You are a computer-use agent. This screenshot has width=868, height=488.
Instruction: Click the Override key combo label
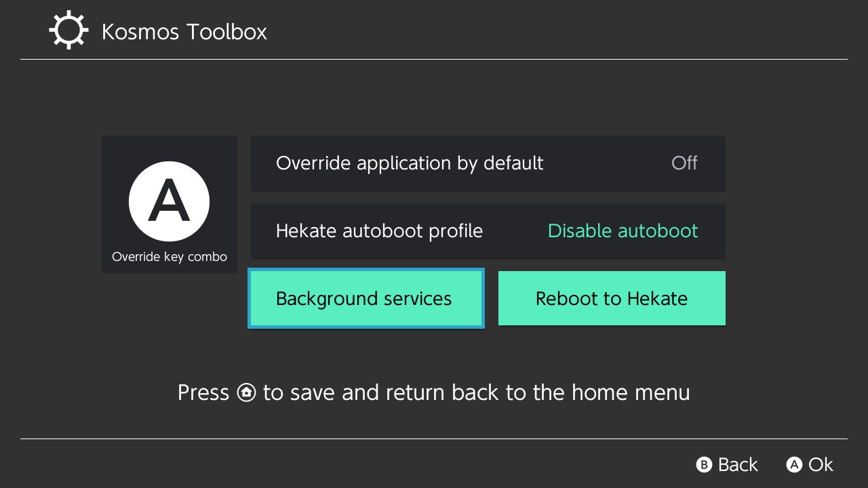(x=170, y=258)
